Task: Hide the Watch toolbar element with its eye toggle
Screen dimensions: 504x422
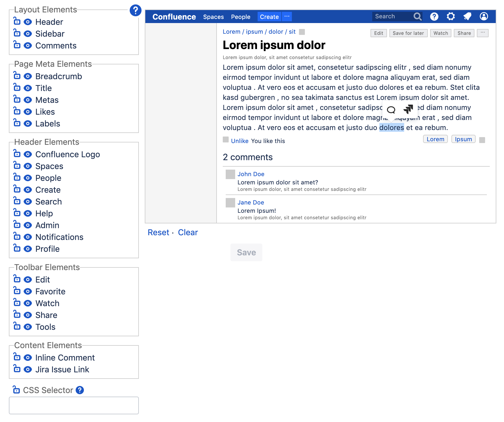Action: tap(27, 303)
